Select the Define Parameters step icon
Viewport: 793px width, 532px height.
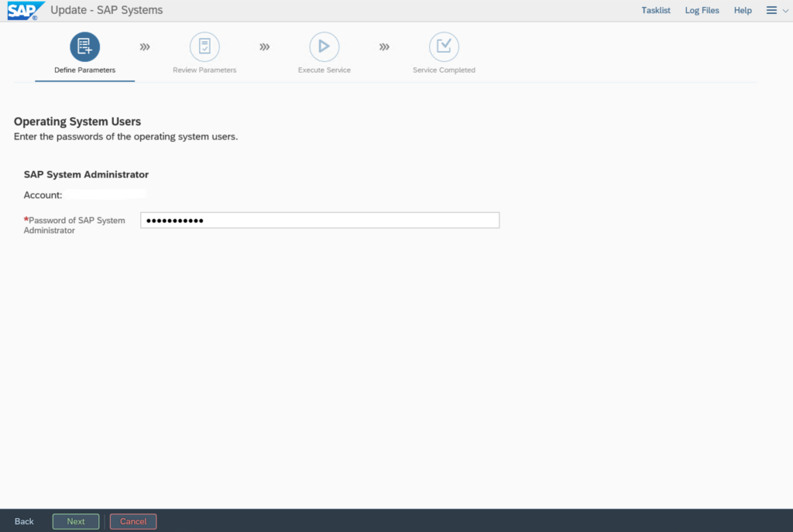(x=84, y=46)
